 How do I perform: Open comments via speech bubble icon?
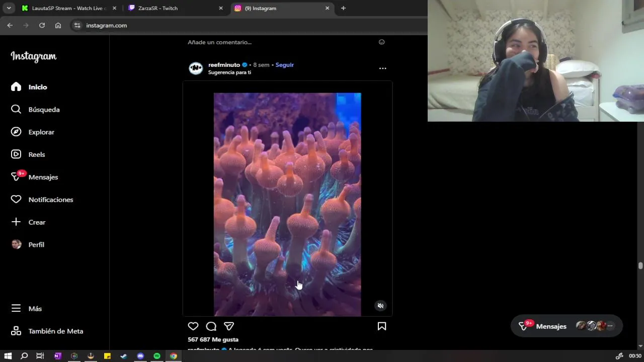(211, 326)
